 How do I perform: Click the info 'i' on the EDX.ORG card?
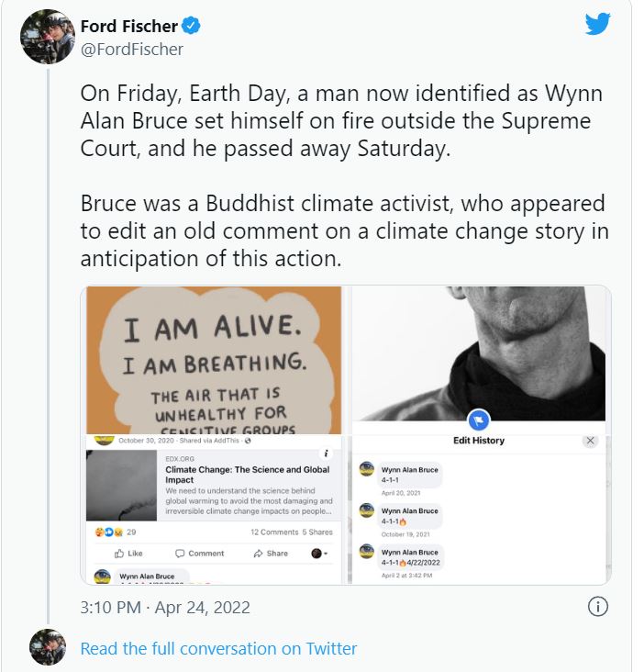326,454
